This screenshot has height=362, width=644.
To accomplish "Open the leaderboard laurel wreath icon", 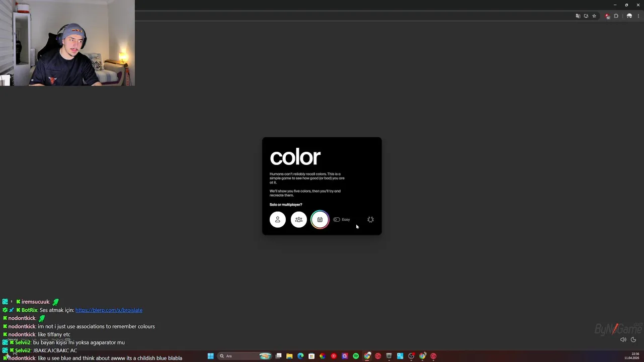I will [x=371, y=220].
